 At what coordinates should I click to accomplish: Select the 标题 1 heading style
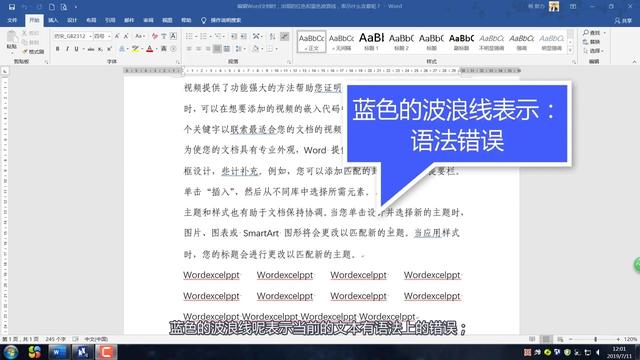tap(371, 42)
